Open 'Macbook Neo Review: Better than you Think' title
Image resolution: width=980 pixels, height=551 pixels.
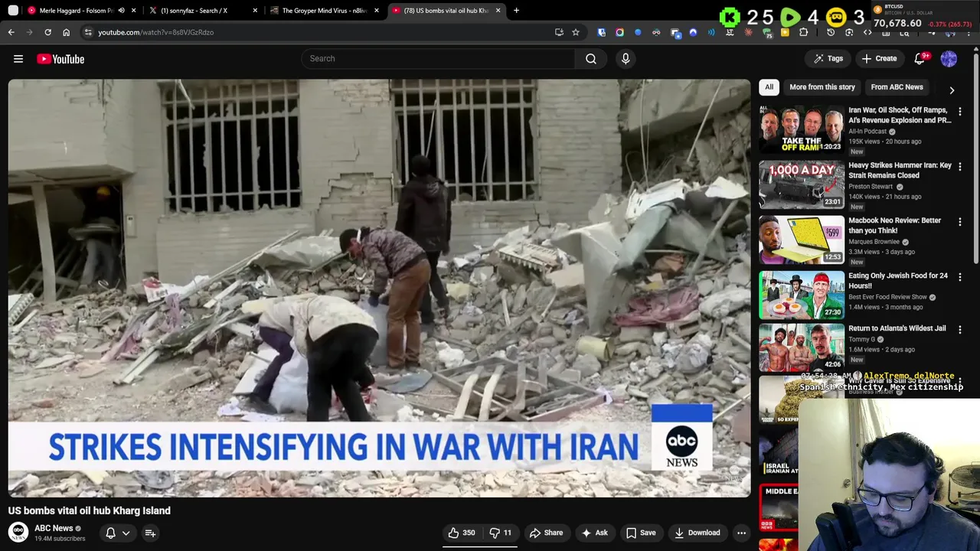point(894,225)
